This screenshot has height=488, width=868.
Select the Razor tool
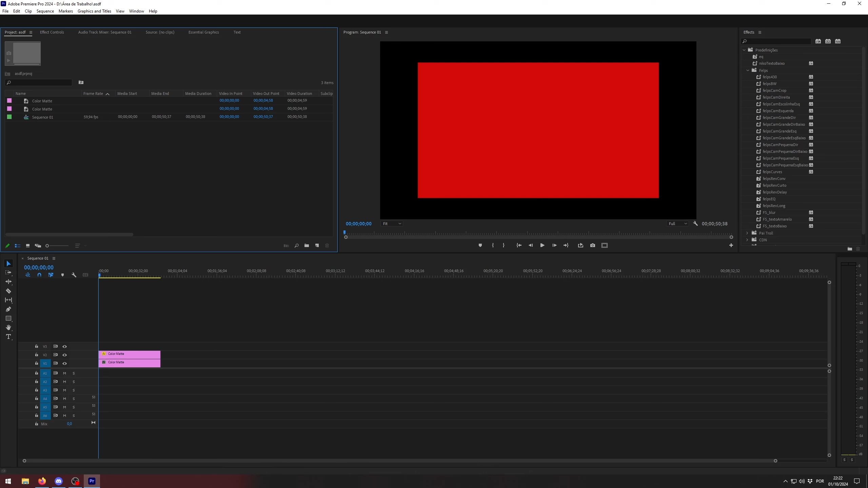8,291
